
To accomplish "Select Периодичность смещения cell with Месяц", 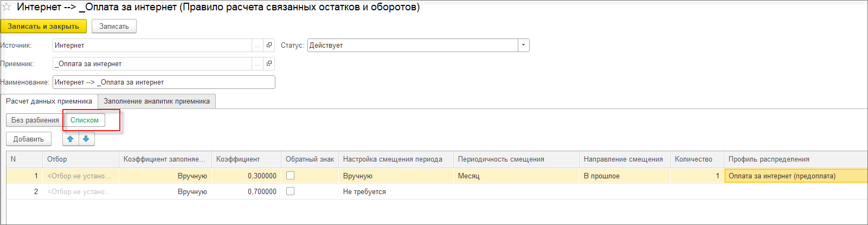I will point(515,176).
